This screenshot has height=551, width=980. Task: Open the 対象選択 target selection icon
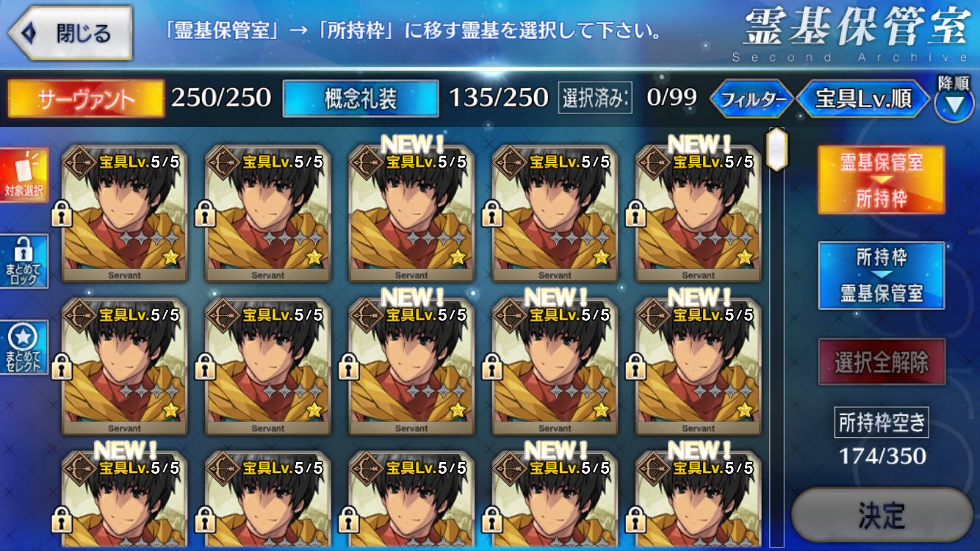[25, 175]
